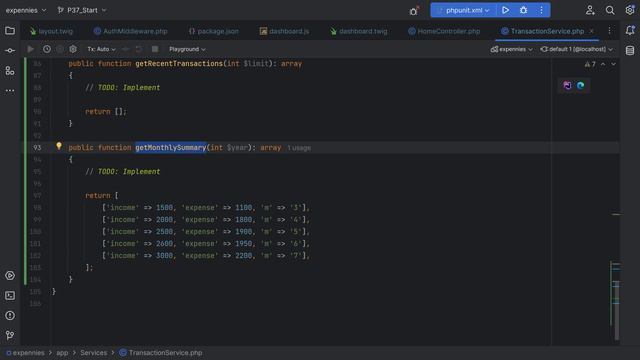Show more tool windows ellipsis
The image size is (640, 360).
tap(10, 91)
